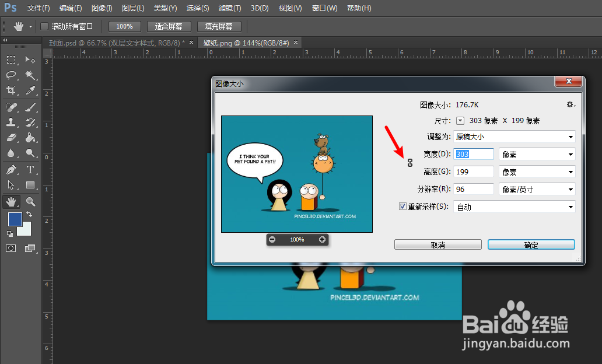This screenshot has width=602, height=364.
Task: Click 取消 in Image Size dialog
Action: click(x=437, y=244)
